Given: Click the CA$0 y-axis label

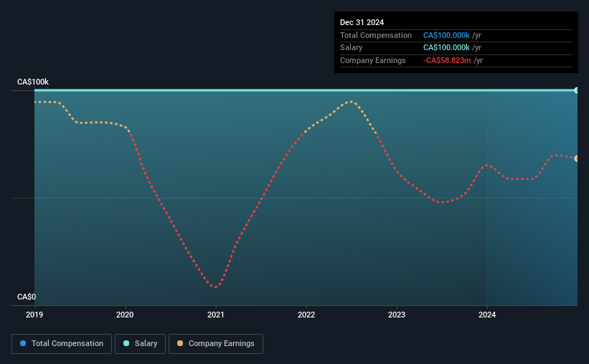Looking at the screenshot, I should pos(27,297).
